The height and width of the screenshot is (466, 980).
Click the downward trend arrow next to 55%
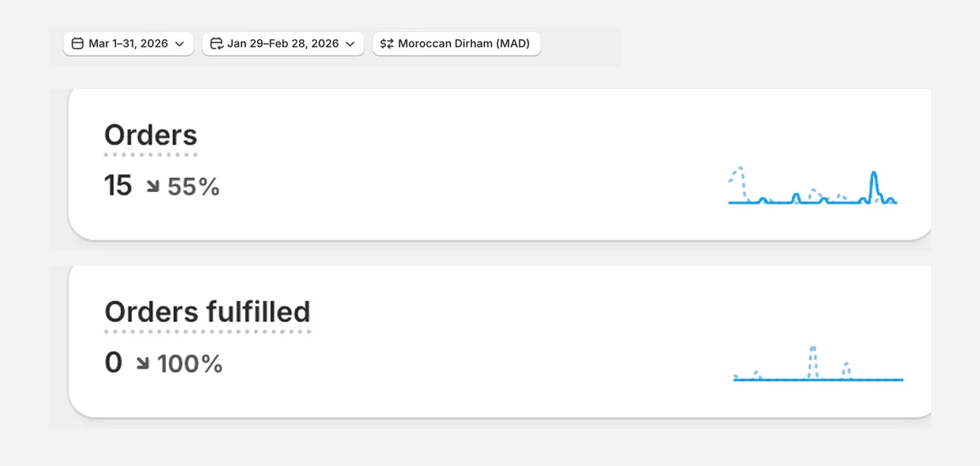(x=153, y=187)
